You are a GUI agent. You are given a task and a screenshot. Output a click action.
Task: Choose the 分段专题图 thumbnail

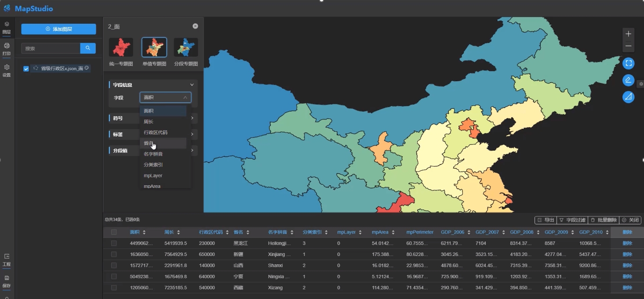click(186, 47)
